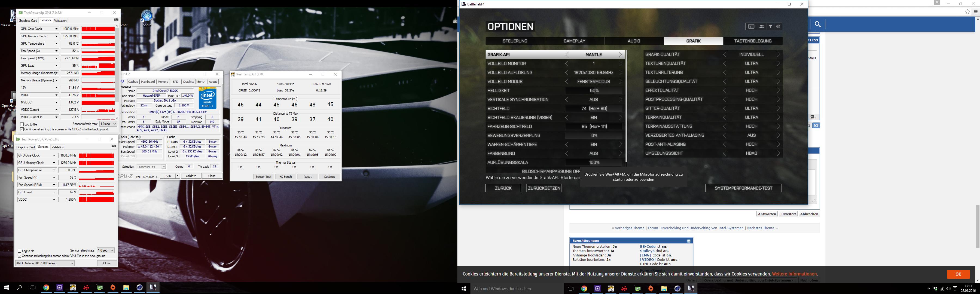Click the trophy icon in Battlefield options header
The width and height of the screenshot is (980, 294).
point(770,27)
